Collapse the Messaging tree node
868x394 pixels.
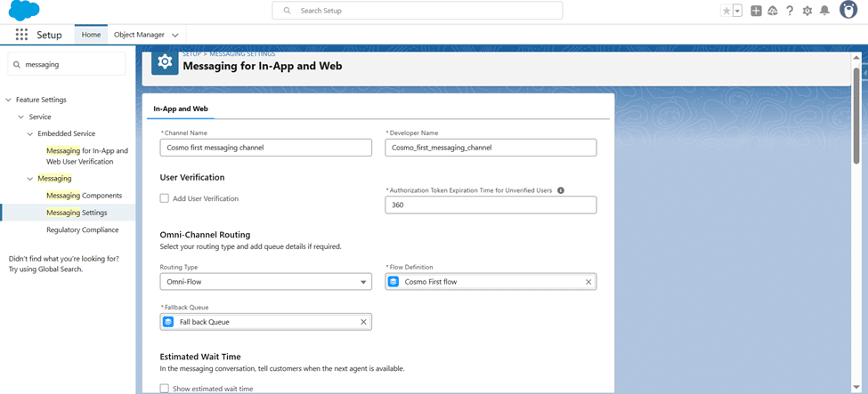[30, 179]
